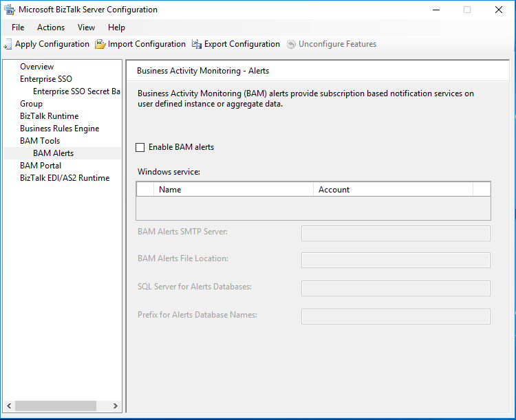Image resolution: width=516 pixels, height=420 pixels.
Task: Enable the BAM alerts checkbox
Action: (140, 147)
